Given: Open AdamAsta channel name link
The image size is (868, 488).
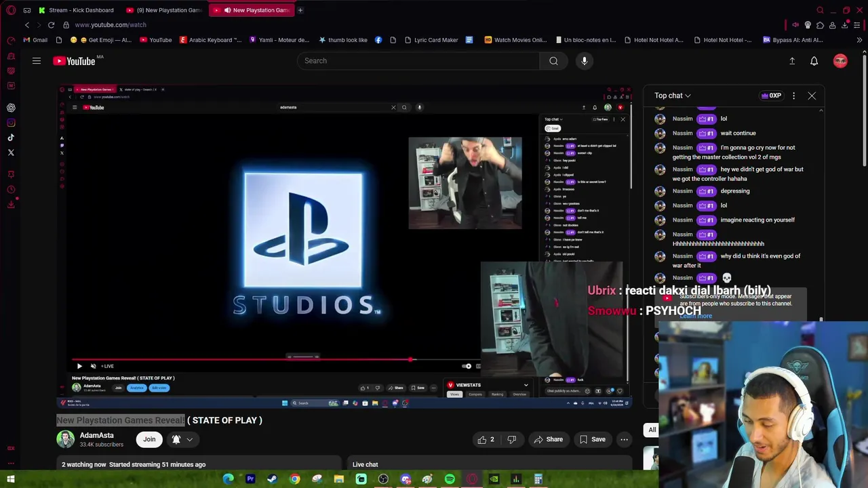Looking at the screenshot, I should click(97, 435).
